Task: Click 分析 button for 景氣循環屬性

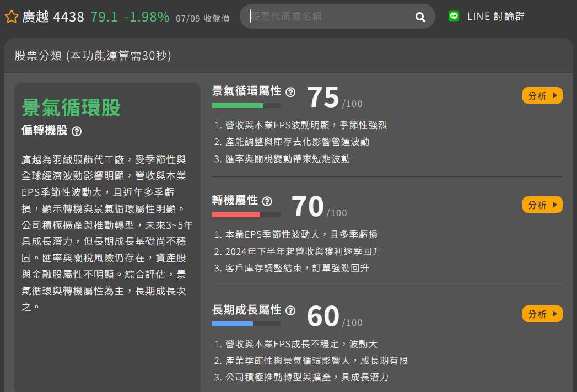Action: point(542,96)
